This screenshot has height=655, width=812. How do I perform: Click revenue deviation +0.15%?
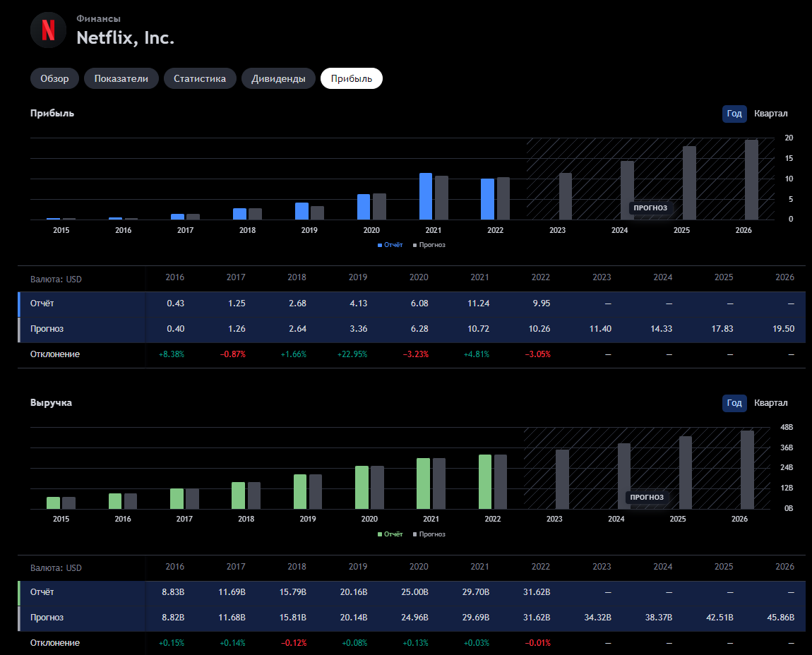point(172,643)
